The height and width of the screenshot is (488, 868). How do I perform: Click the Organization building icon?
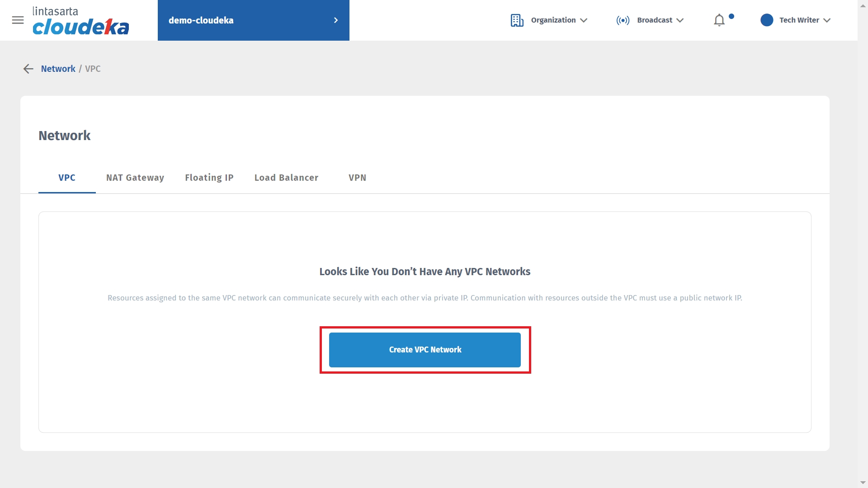(517, 20)
